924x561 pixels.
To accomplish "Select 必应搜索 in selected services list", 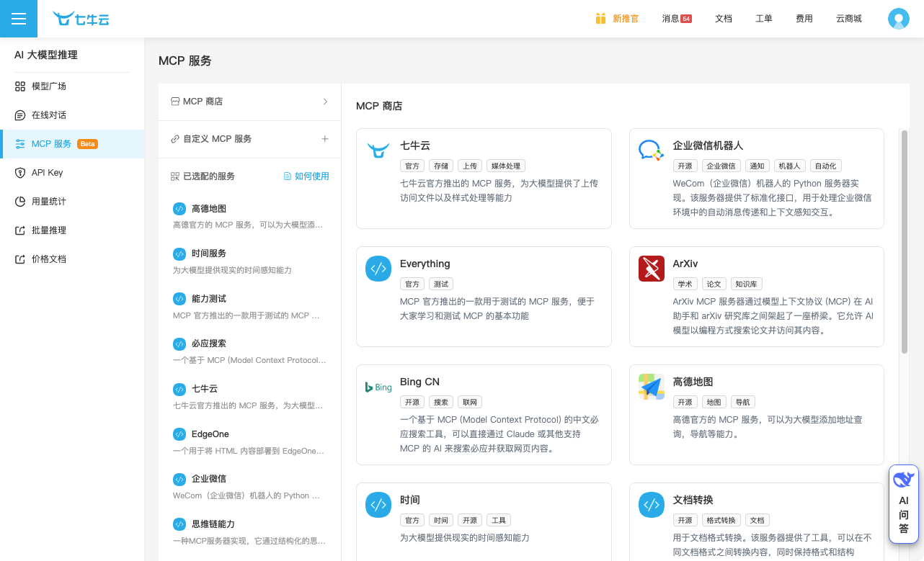I will coord(249,351).
